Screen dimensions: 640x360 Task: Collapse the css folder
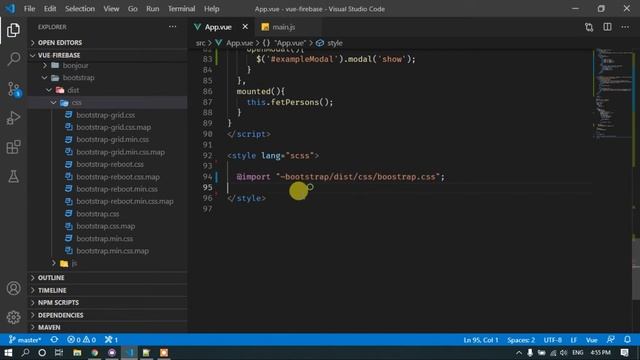108,102
